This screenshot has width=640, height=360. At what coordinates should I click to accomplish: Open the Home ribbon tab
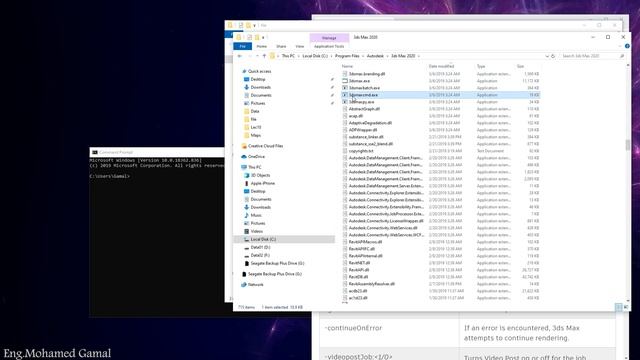pyautogui.click(x=262, y=47)
